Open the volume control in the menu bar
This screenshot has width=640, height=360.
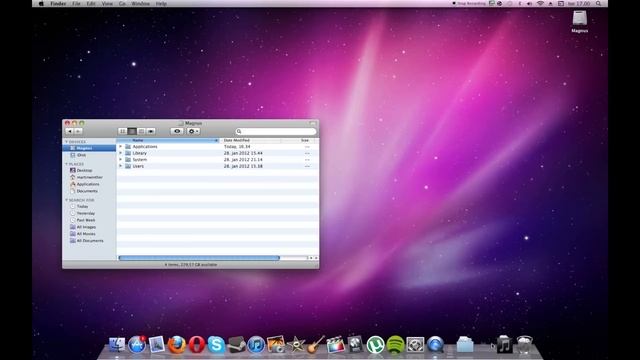point(529,4)
